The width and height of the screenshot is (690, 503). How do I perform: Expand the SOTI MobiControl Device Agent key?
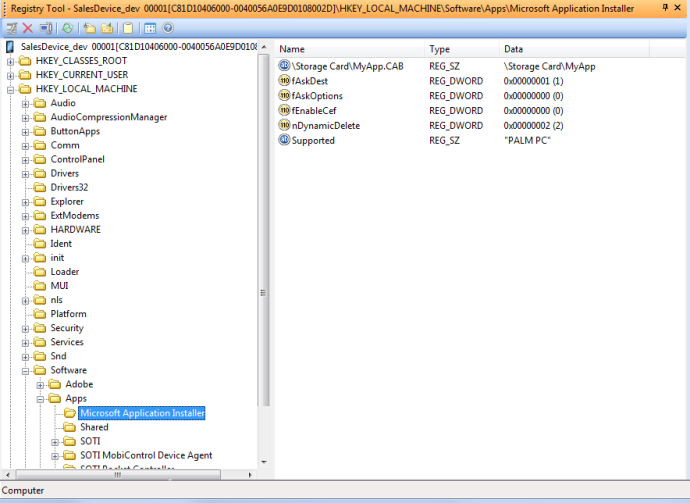55,456
